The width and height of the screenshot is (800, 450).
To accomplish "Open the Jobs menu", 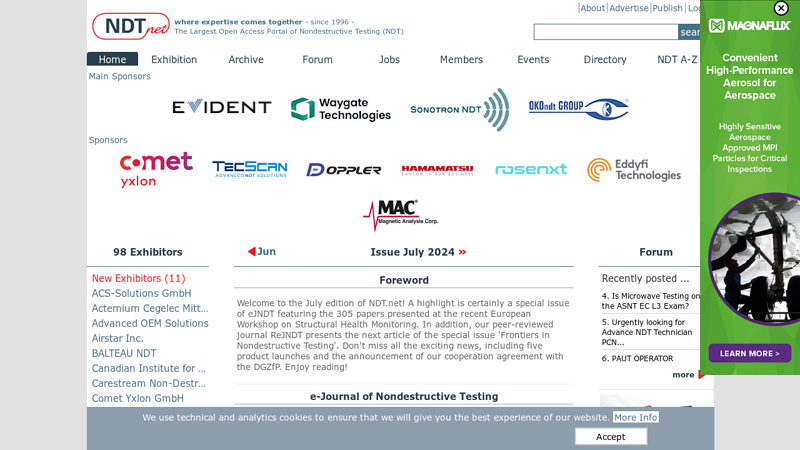I will click(x=389, y=59).
